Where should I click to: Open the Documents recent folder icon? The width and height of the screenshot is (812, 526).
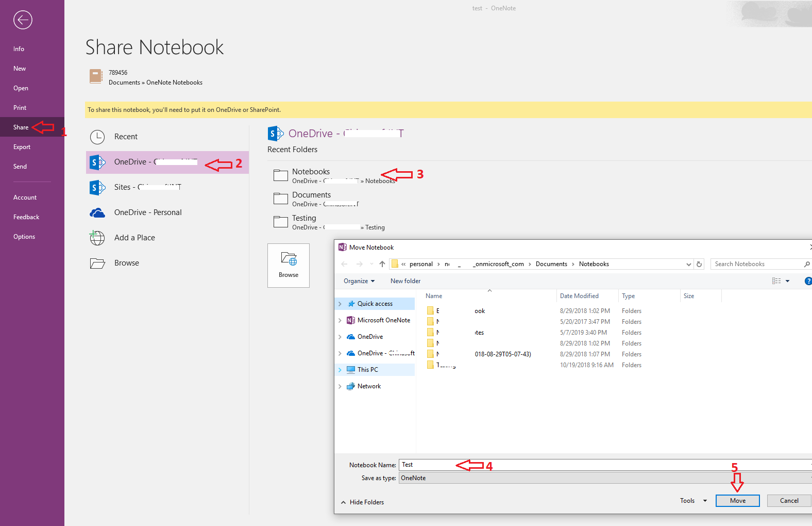point(281,199)
